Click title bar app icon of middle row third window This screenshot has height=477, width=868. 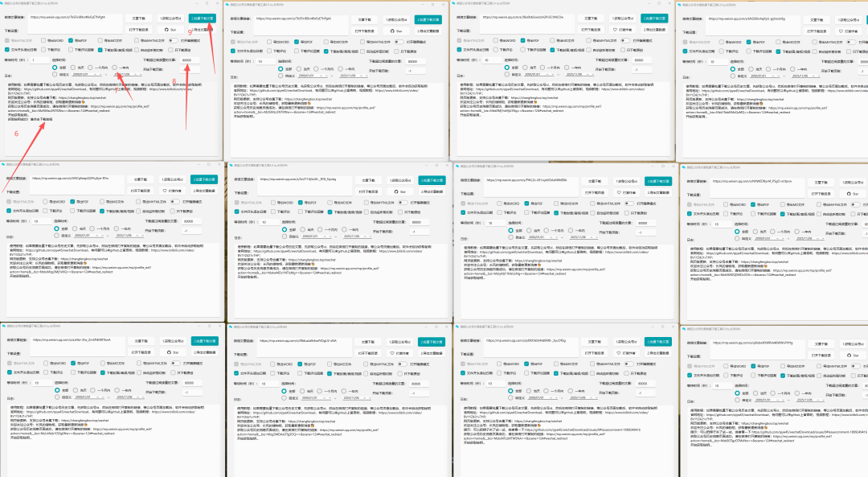(458, 166)
